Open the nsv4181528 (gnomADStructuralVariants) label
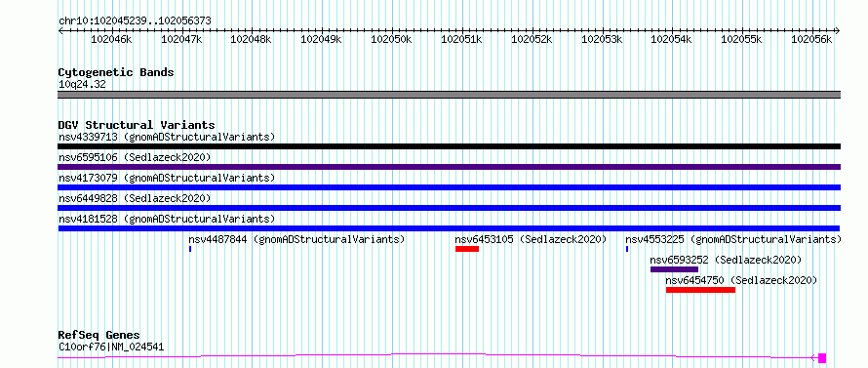The width and height of the screenshot is (868, 368). 167,219
